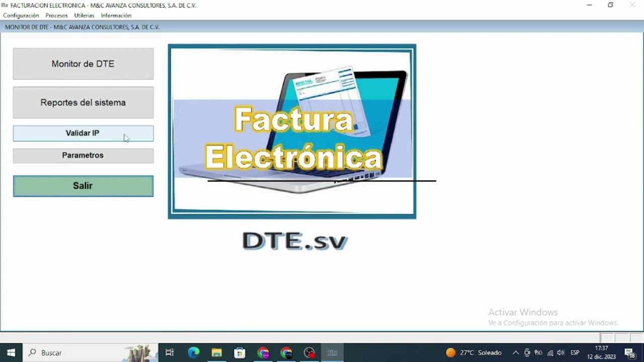The height and width of the screenshot is (362, 644).
Task: Close the Facturacion Electronica window
Action: (x=632, y=5)
